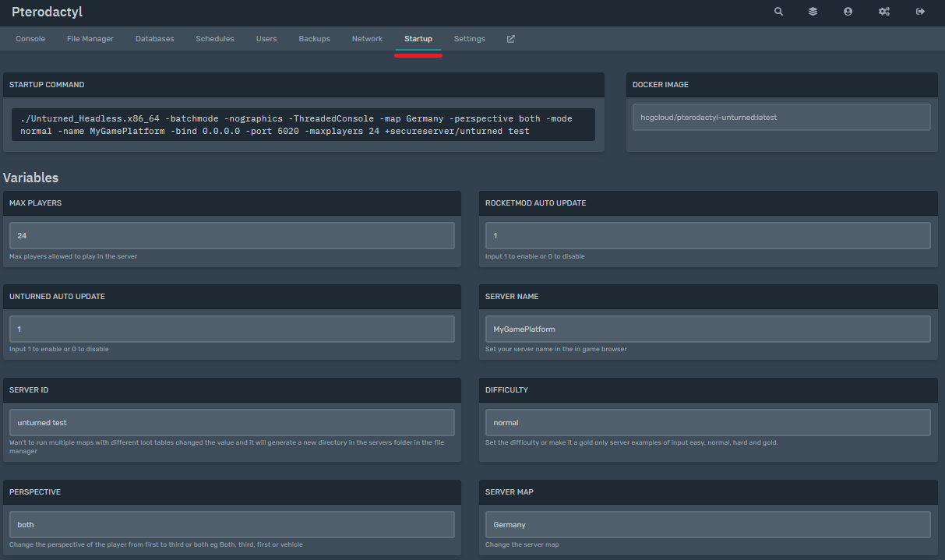Switch to the Schedules tab
This screenshot has width=945, height=560.
[x=215, y=39]
